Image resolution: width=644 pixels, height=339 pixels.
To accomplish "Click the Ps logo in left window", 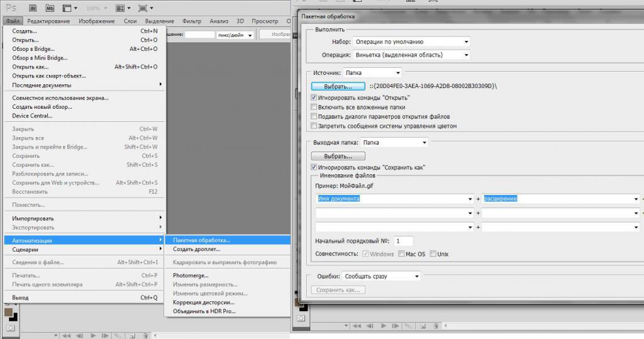I will pyautogui.click(x=11, y=8).
